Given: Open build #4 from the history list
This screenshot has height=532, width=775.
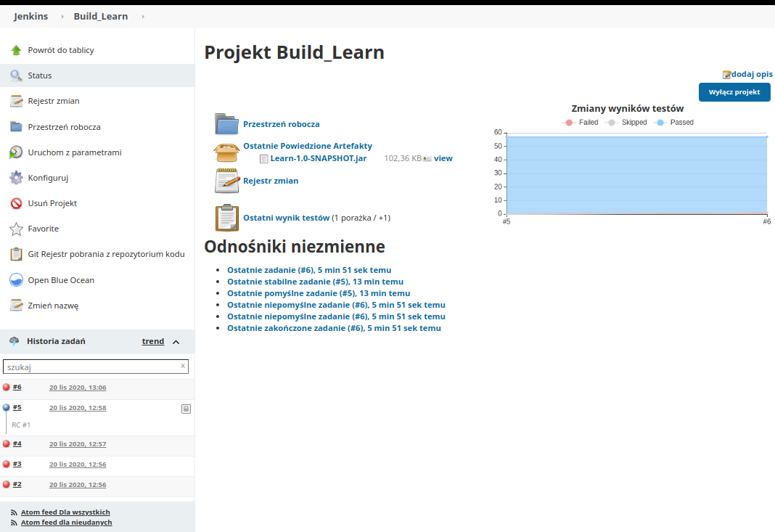Looking at the screenshot, I should (17, 443).
